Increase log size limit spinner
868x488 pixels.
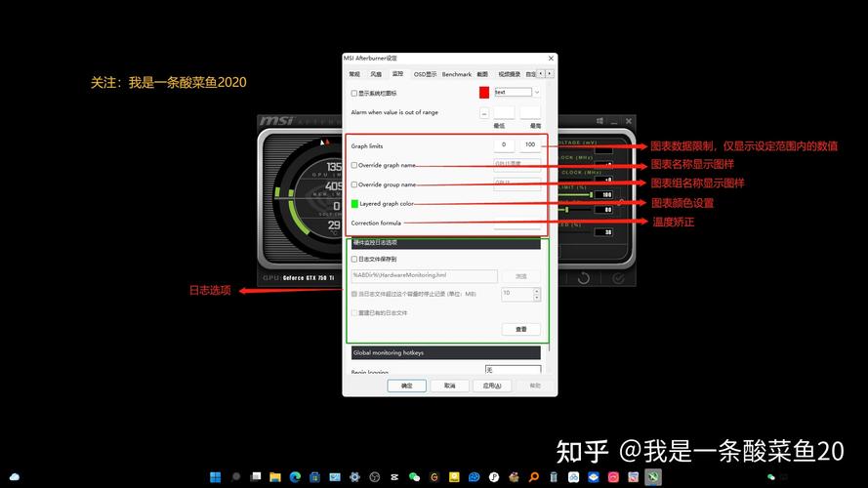[536, 291]
